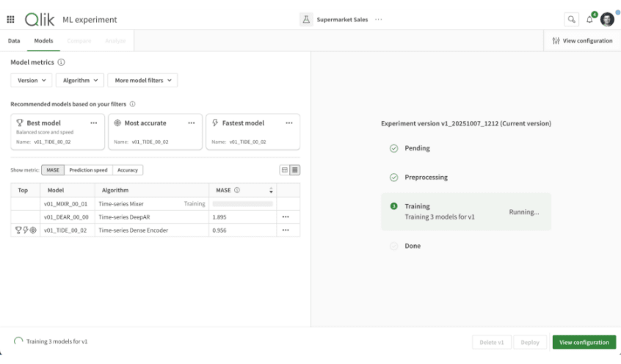Screen dimensions: 621x364
Task: Open View configuration in top toolbar
Action: coord(582,40)
